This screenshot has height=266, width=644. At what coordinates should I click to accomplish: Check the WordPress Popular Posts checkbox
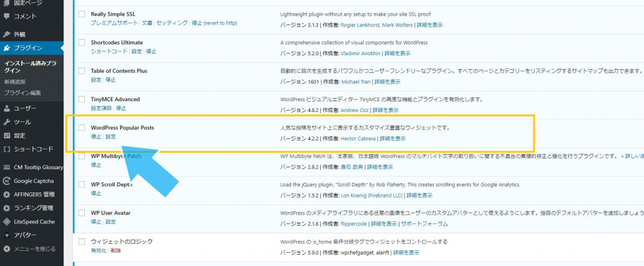81,128
